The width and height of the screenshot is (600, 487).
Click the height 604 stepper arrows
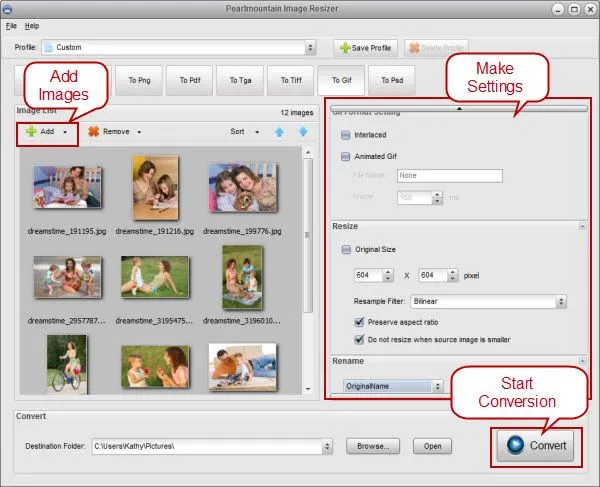click(x=453, y=275)
